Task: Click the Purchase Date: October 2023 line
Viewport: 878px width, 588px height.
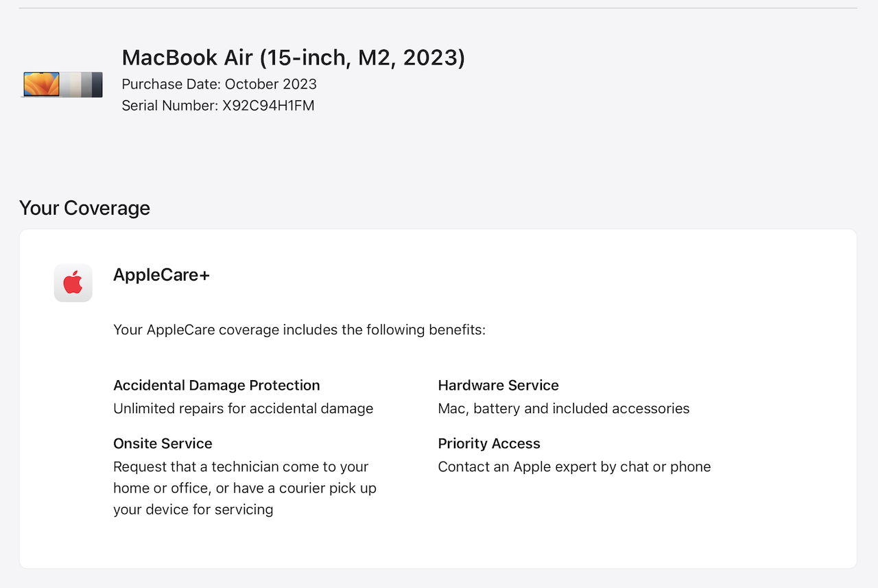Action: (219, 84)
